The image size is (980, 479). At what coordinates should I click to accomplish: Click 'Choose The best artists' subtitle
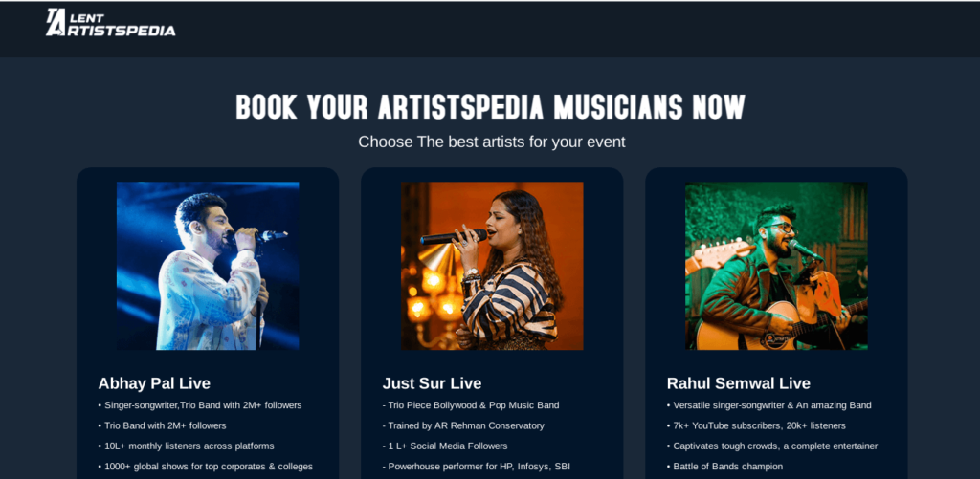click(491, 142)
